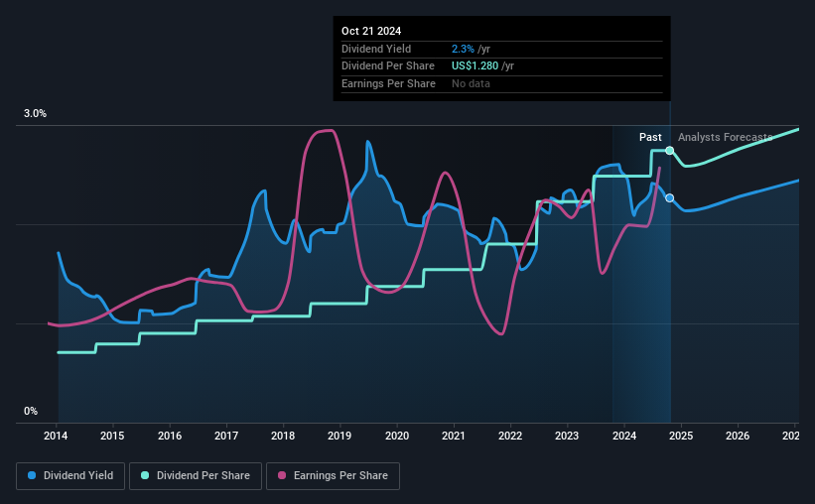Click 'Dividend Per Share' row label in tooltip
Screen dimensions: 815x504
point(388,66)
